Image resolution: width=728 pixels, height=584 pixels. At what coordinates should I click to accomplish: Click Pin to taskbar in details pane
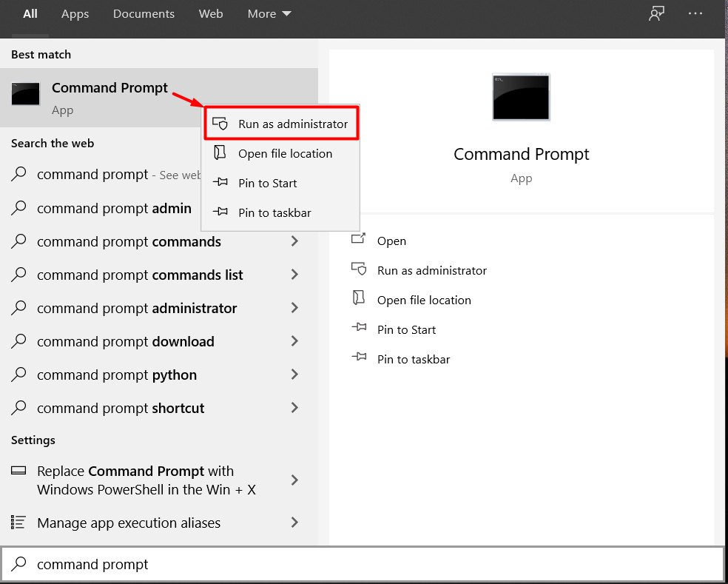coord(414,360)
